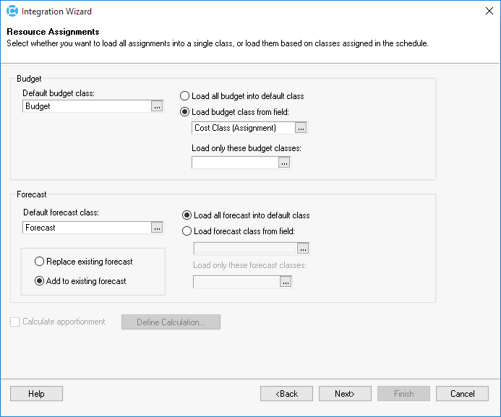Viewport: 501px width, 417px height.
Task: Click the Next button
Action: (345, 394)
